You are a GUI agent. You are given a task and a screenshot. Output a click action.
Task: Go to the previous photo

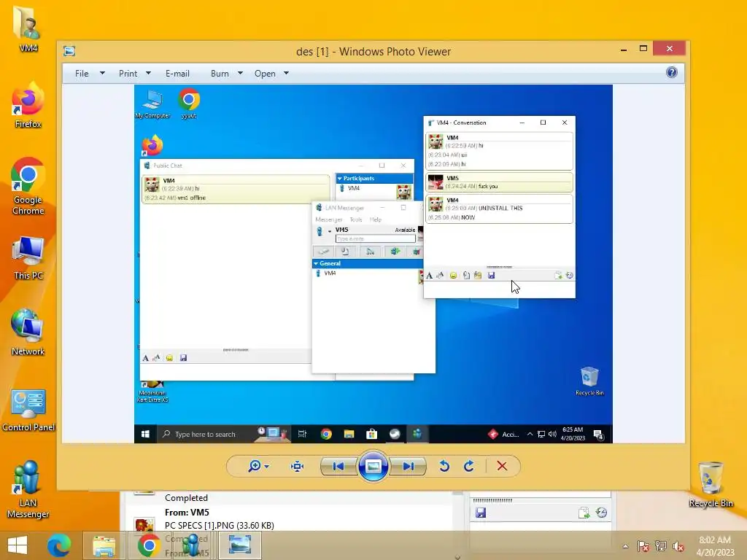click(x=338, y=466)
